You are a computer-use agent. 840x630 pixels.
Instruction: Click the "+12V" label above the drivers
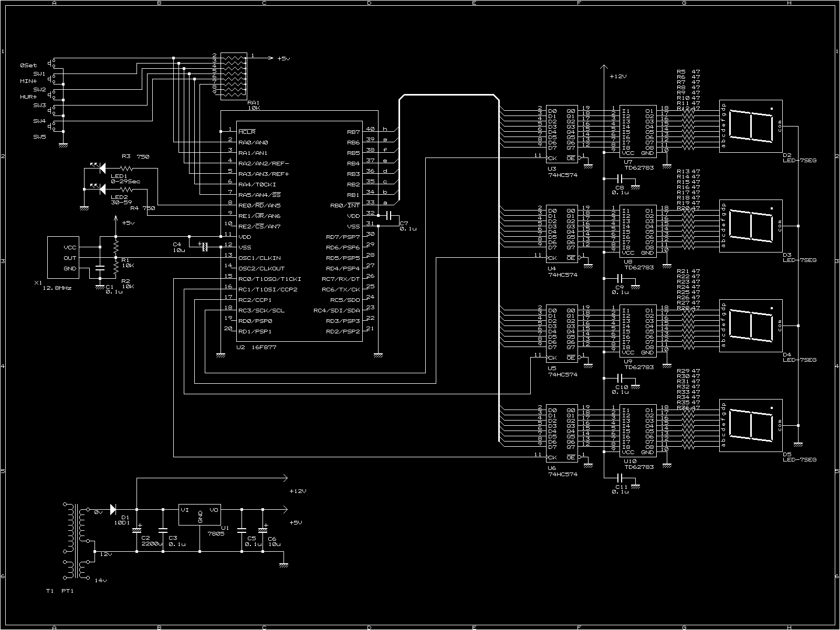pos(618,76)
